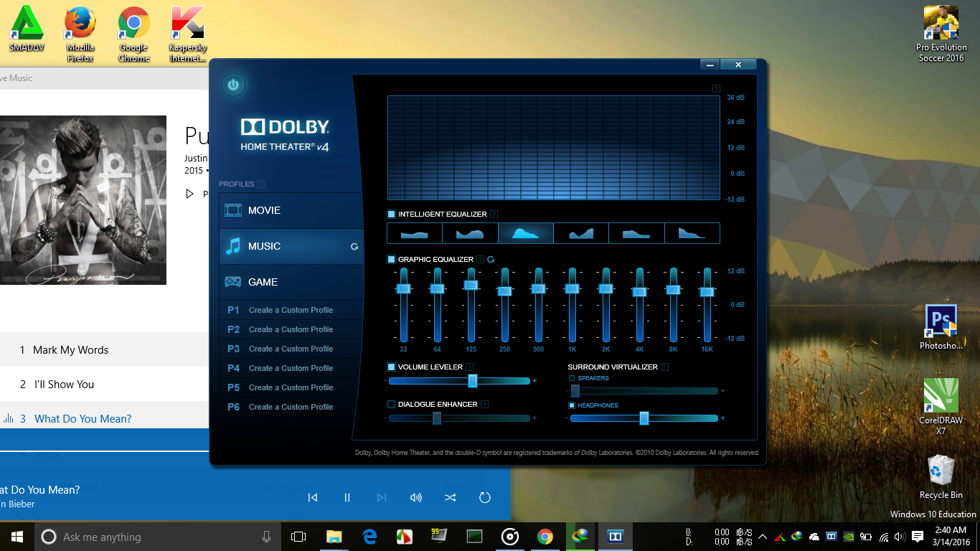Click the Headphones virtualizer slider handle

coord(644,418)
